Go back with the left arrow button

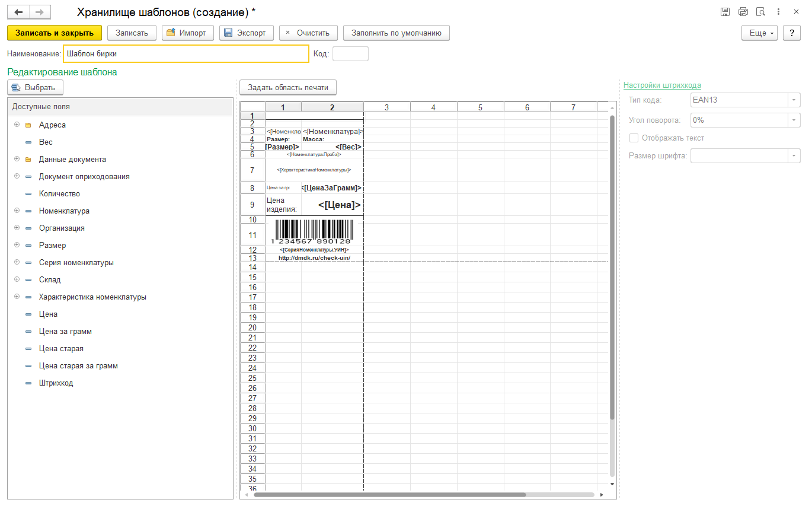[x=18, y=12]
